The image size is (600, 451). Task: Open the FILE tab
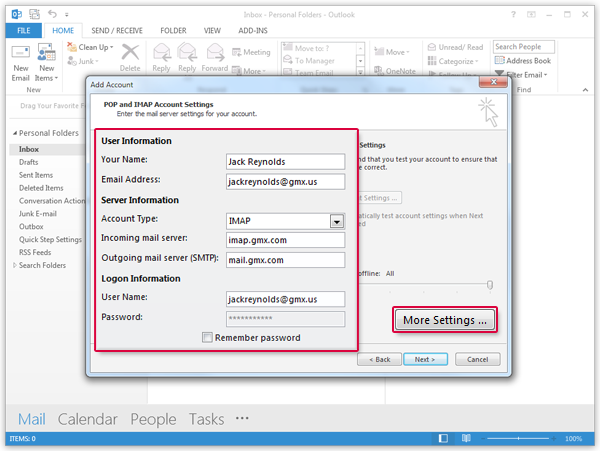click(x=22, y=31)
